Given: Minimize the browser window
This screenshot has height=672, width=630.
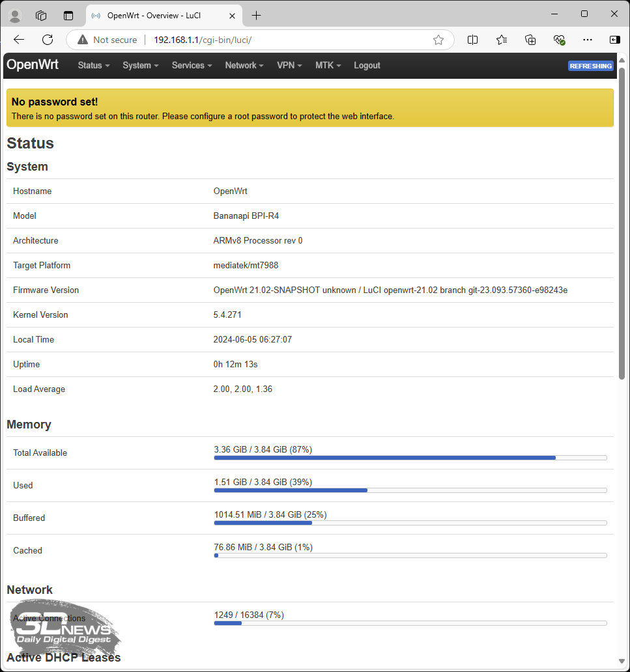Looking at the screenshot, I should click(x=554, y=14).
